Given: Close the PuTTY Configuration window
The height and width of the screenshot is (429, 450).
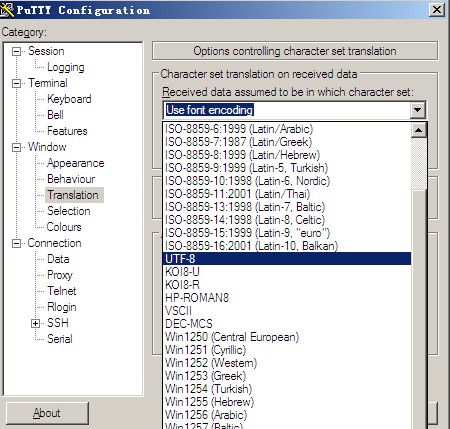Looking at the screenshot, I should click(437, 10).
